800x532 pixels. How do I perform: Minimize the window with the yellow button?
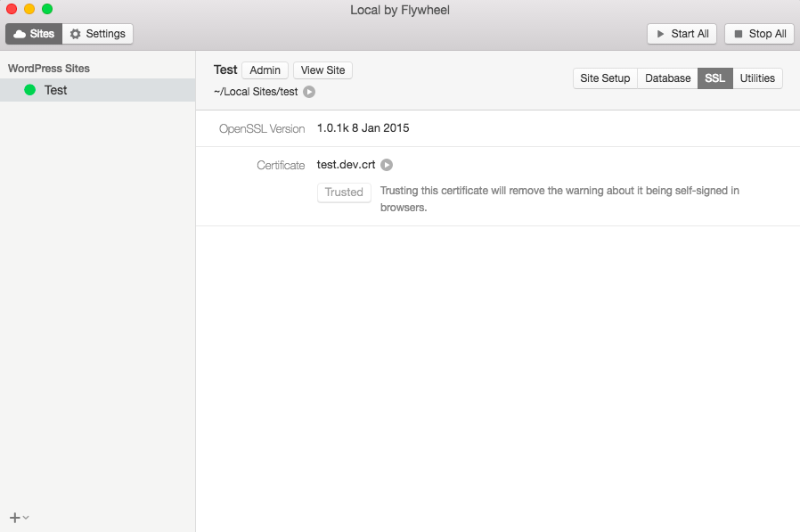pos(29,9)
